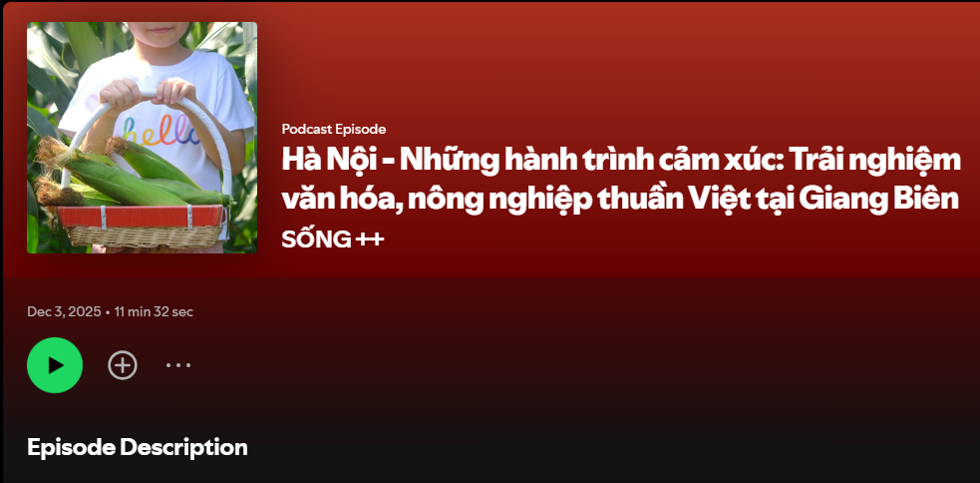980x483 pixels.
Task: Select the episode title starting with Hà Nội
Action: pos(621,180)
